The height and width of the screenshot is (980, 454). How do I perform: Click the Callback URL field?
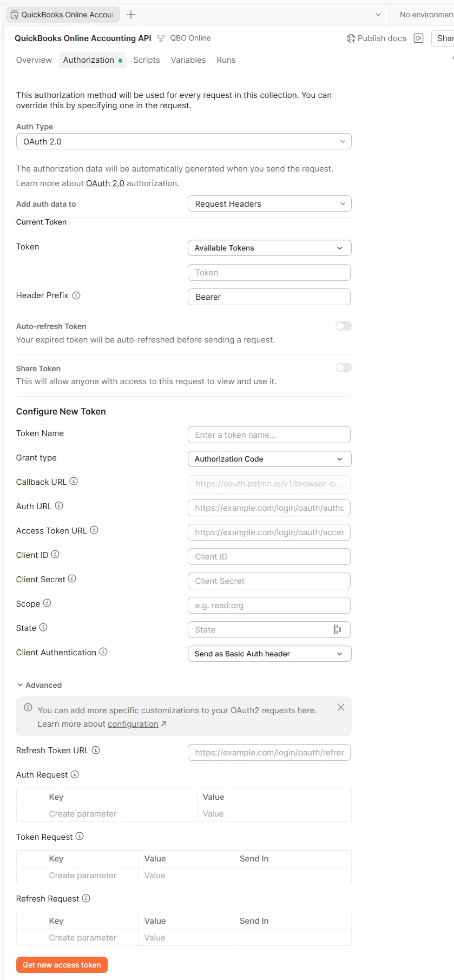point(269,484)
